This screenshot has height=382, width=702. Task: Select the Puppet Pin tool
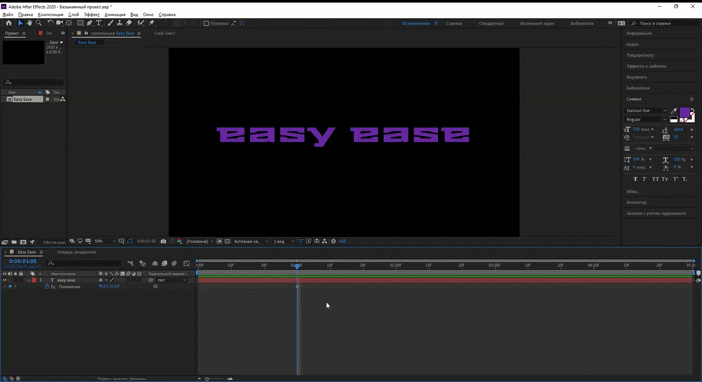coord(151,23)
